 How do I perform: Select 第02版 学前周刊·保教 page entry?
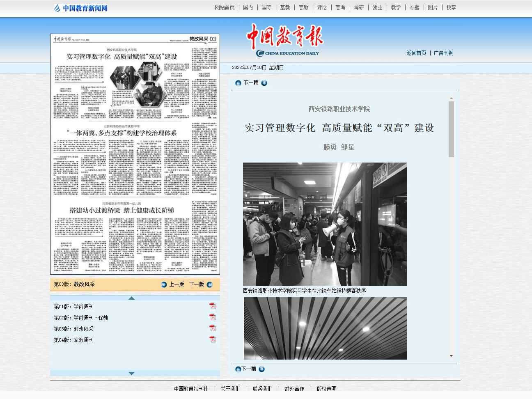[81, 318]
